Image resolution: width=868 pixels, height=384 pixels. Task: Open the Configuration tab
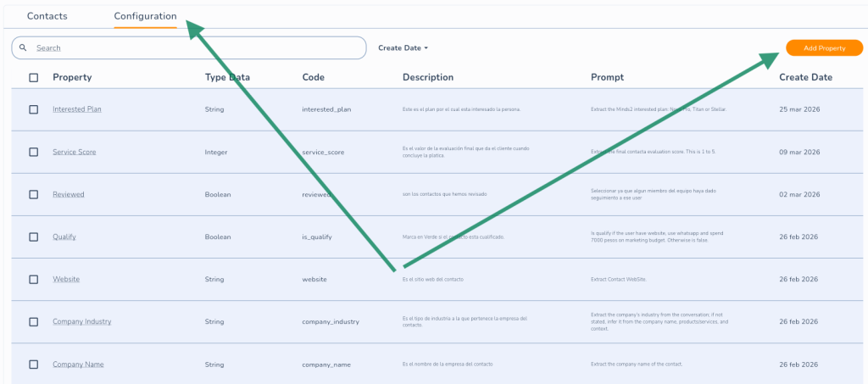pyautogui.click(x=145, y=16)
